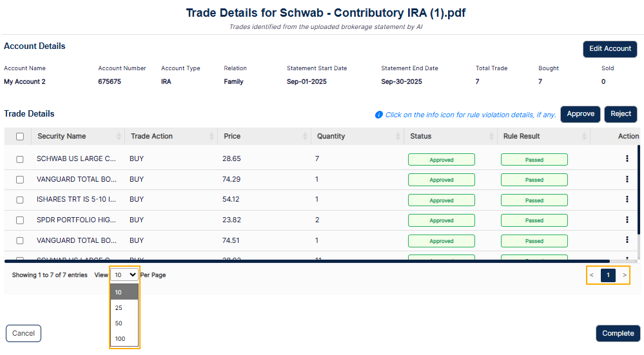Click Approved status badge for SCHWAB row

[x=442, y=160]
